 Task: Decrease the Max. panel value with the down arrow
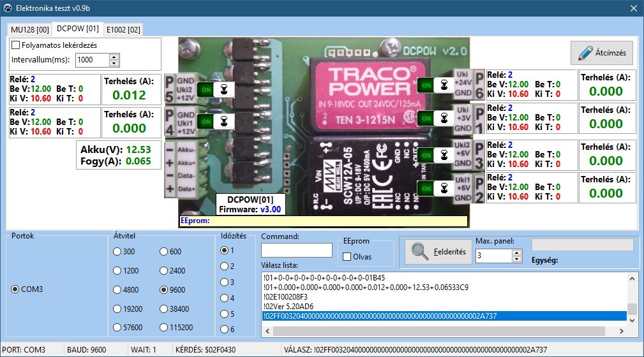pyautogui.click(x=517, y=259)
